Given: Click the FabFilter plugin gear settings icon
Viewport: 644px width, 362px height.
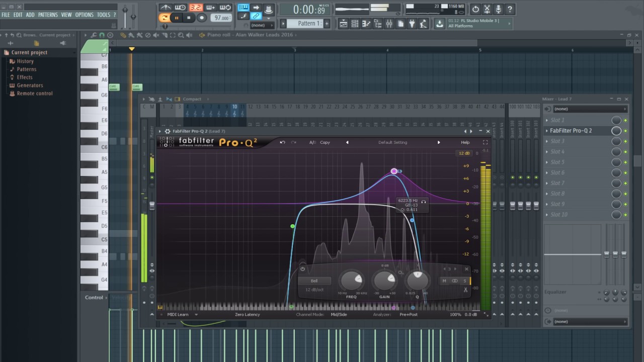Looking at the screenshot, I should coord(168,131).
